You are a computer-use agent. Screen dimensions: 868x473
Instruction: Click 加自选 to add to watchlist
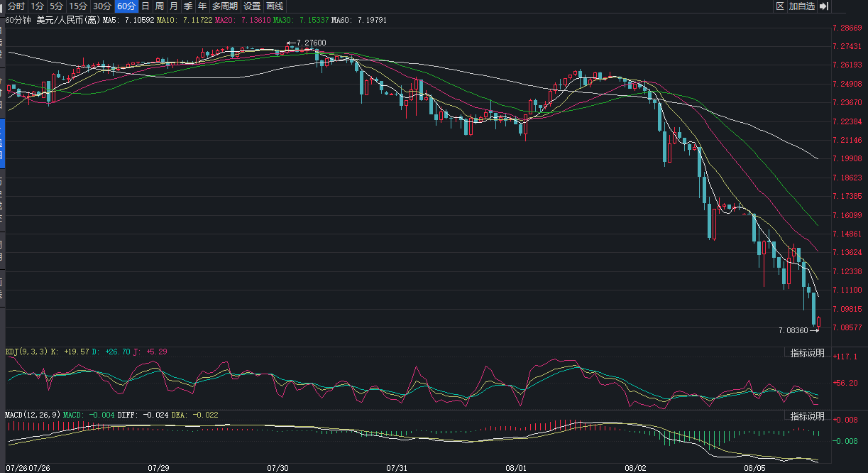point(802,6)
